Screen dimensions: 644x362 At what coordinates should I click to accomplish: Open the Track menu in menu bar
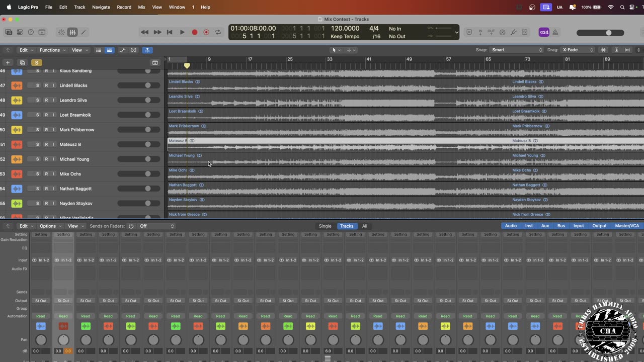pyautogui.click(x=79, y=7)
